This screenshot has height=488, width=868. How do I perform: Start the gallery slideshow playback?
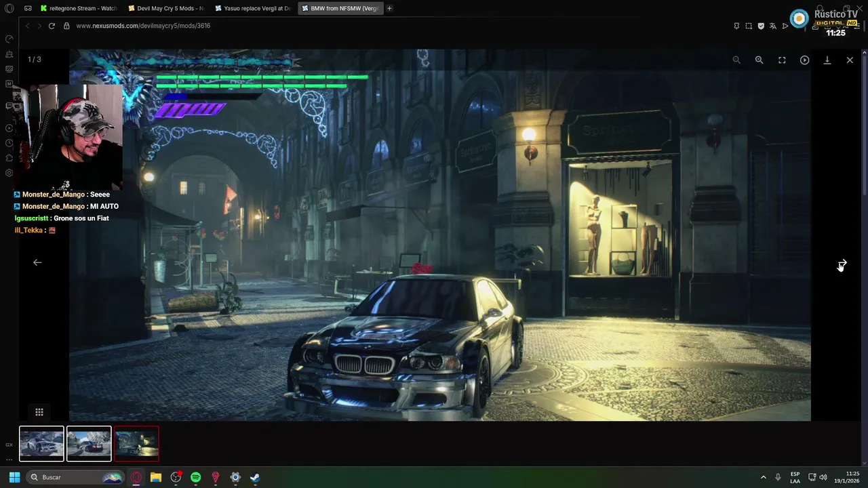[x=804, y=60]
